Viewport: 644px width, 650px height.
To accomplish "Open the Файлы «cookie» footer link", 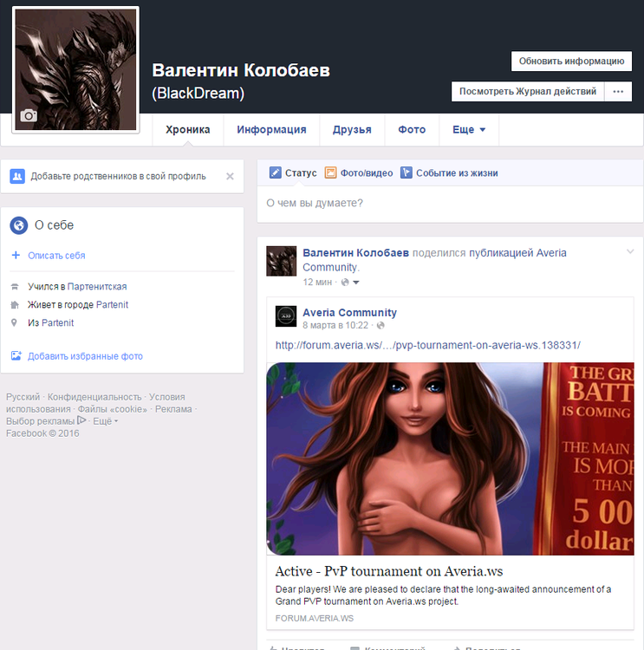I will [113, 409].
